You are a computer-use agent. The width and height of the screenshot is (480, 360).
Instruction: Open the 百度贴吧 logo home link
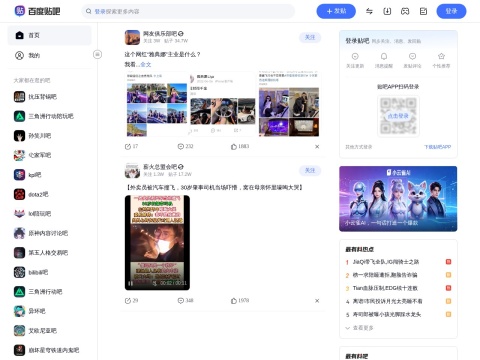pyautogui.click(x=37, y=11)
